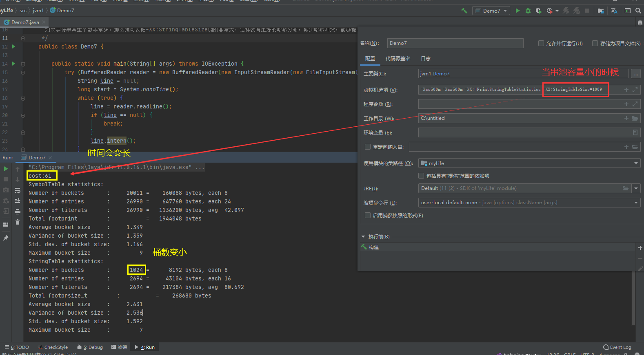Pin the Run tab with the pin icon
Image resolution: width=644 pixels, height=355 pixels.
(6, 238)
